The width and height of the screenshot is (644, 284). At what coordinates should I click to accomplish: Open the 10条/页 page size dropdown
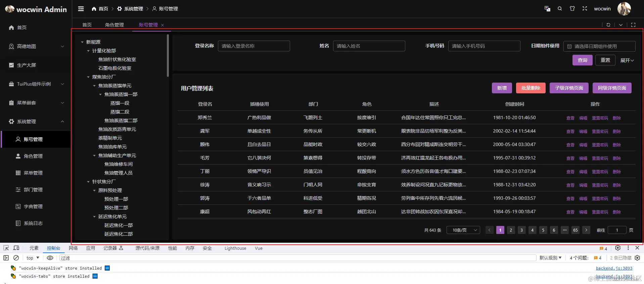point(463,230)
